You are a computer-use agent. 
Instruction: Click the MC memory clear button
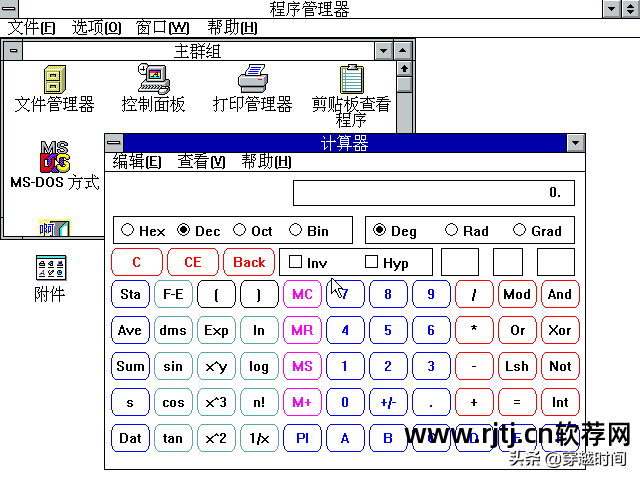(302, 294)
